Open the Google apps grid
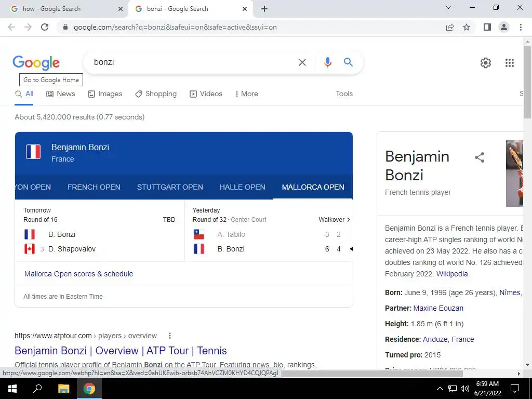532x399 pixels. (x=510, y=63)
